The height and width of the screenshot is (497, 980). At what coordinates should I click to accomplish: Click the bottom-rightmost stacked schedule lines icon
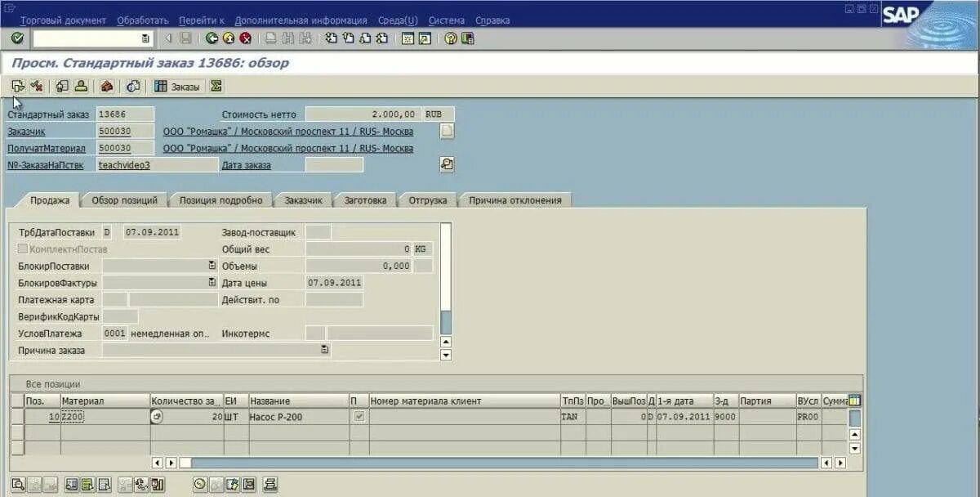coord(271,484)
